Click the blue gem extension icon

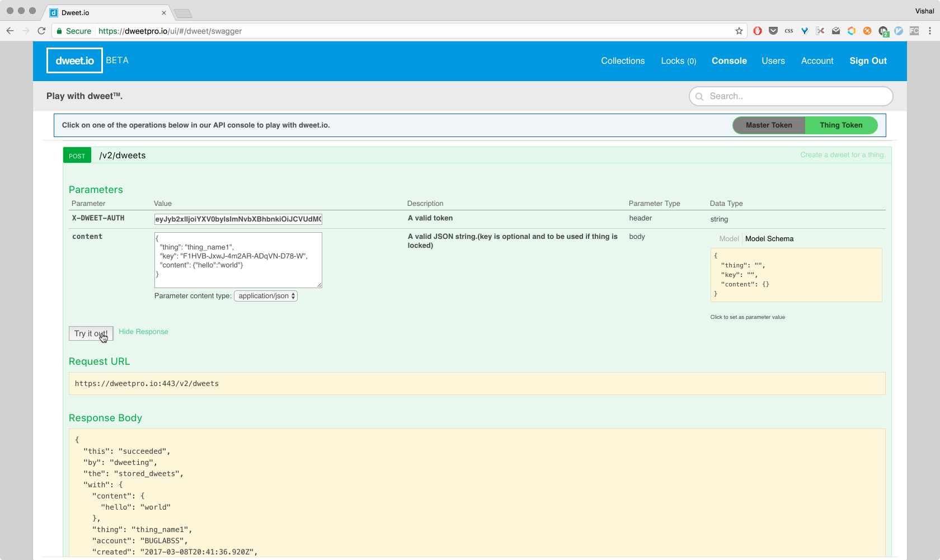805,31
